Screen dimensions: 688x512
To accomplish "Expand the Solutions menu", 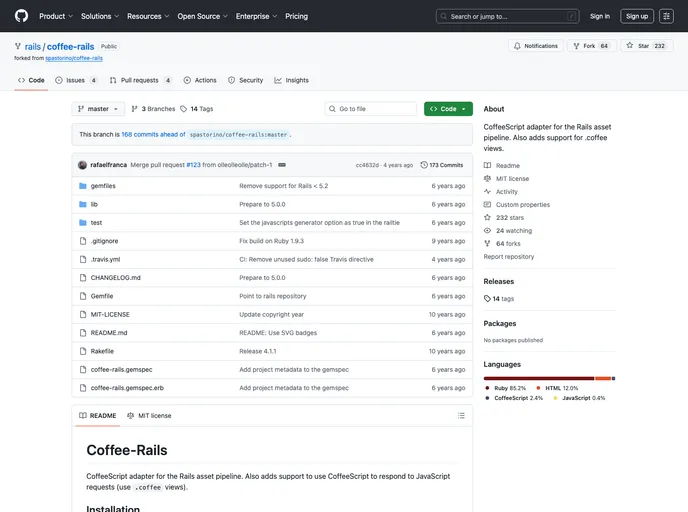I will 100,16.
